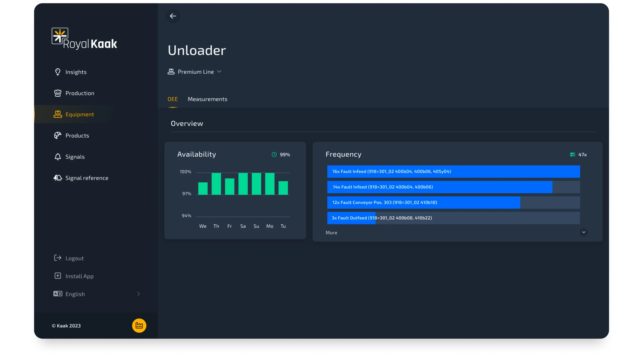Open the Royal Kaak logo home
This screenshot has height=362, width=644.
click(84, 39)
